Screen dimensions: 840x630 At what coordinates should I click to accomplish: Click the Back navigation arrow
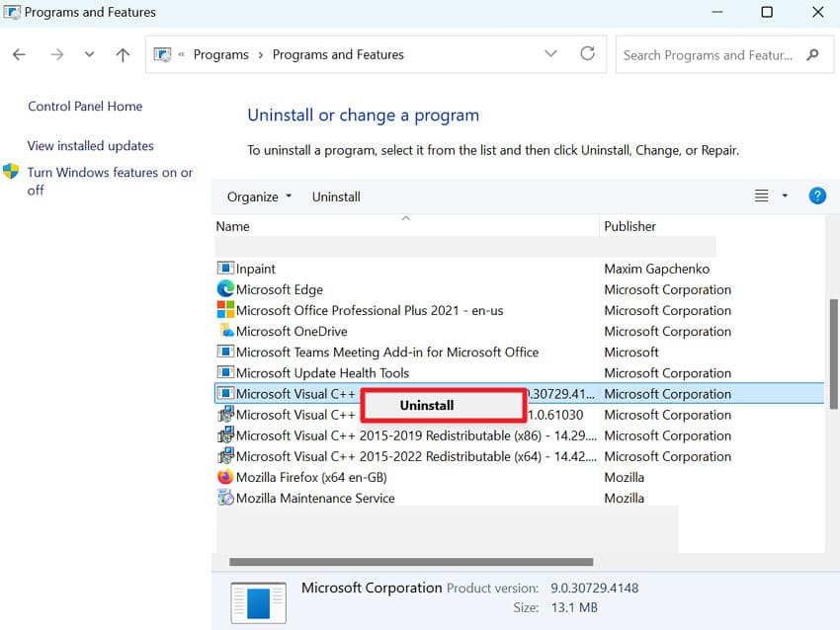click(x=19, y=54)
